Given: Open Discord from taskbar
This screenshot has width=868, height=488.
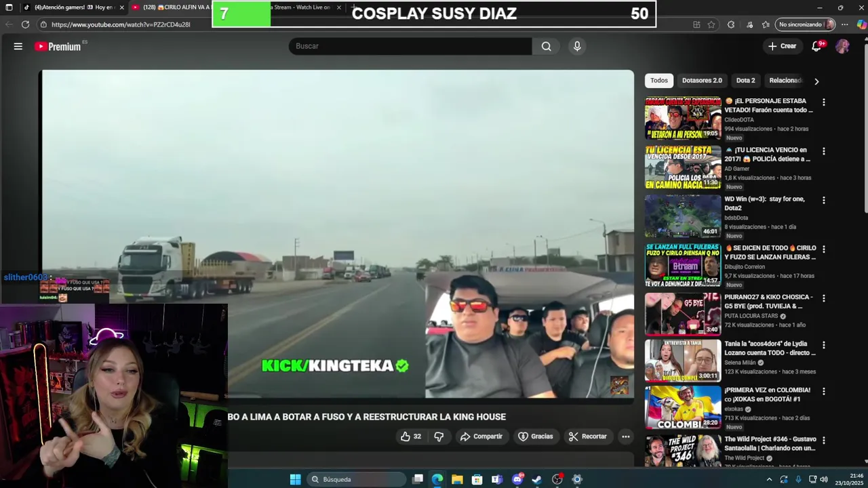Looking at the screenshot, I should 517,479.
